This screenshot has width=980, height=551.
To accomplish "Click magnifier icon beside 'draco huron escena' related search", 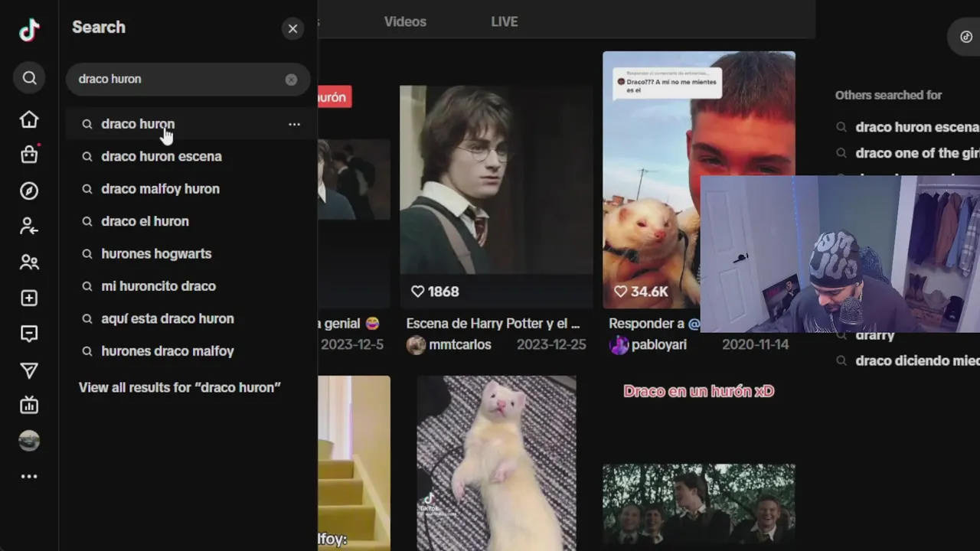I will (841, 127).
